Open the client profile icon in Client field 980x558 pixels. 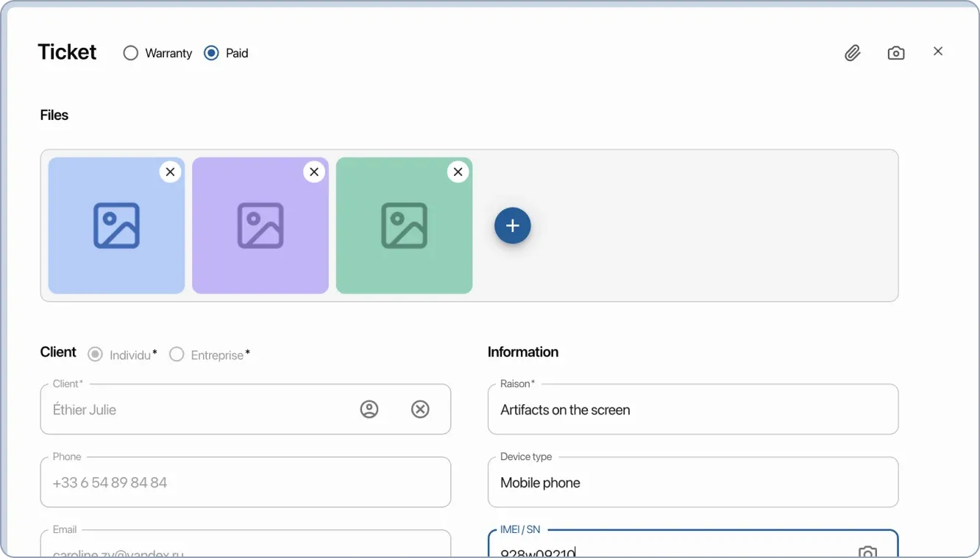click(x=369, y=409)
